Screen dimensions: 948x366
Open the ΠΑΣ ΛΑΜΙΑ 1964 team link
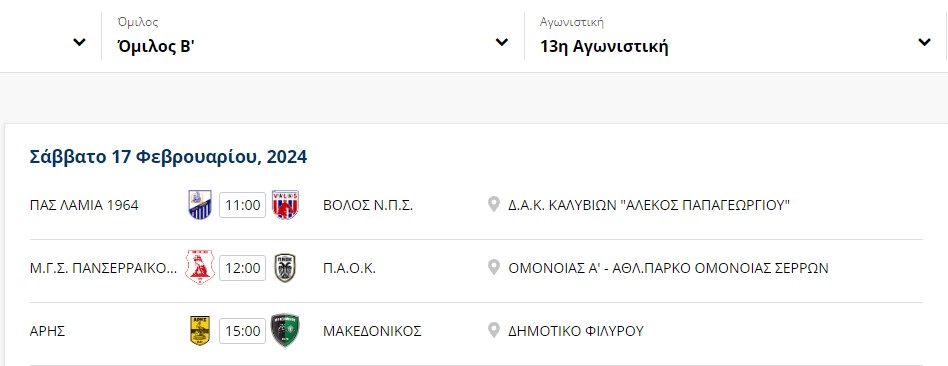(84, 205)
